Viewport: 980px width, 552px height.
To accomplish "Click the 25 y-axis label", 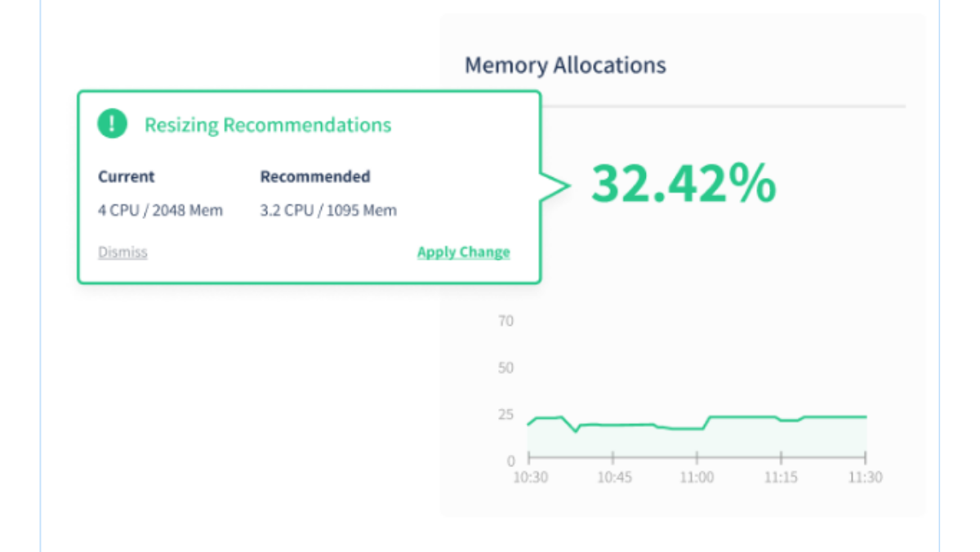I will (x=506, y=414).
